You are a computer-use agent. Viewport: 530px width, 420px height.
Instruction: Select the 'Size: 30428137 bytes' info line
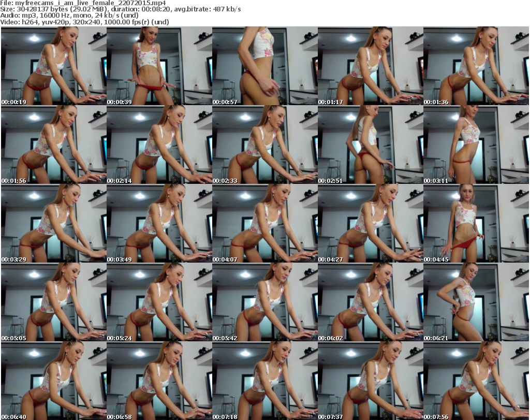(121, 9)
